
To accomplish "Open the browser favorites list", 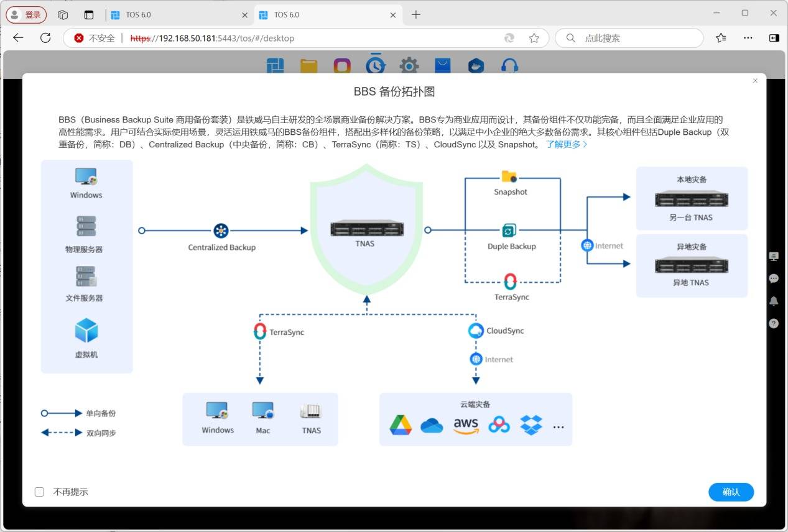I will (x=721, y=38).
